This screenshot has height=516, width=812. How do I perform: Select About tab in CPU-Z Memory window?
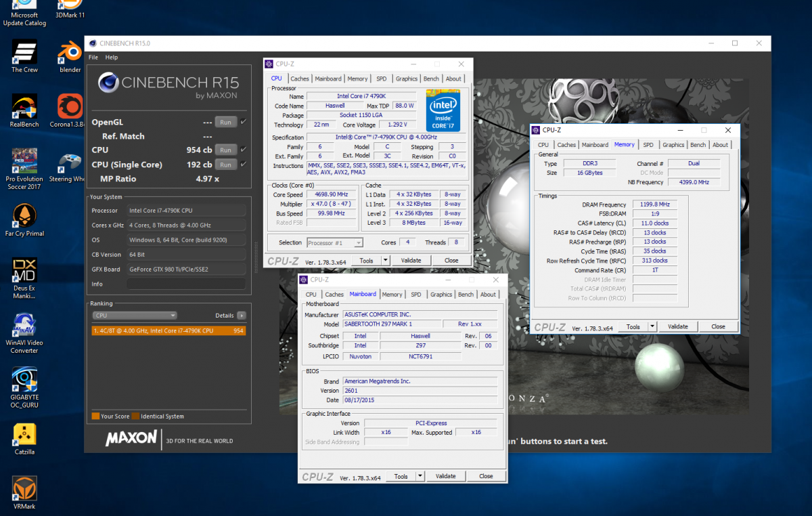721,145
